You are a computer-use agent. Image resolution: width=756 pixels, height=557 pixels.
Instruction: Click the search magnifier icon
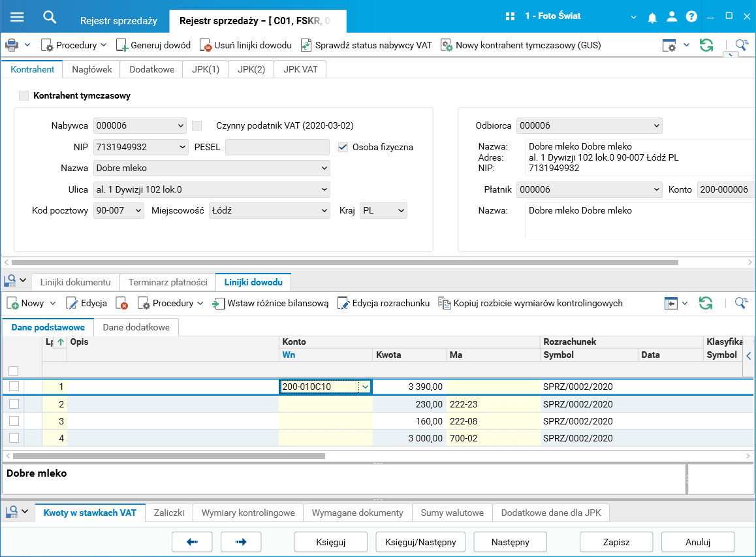pyautogui.click(x=50, y=17)
